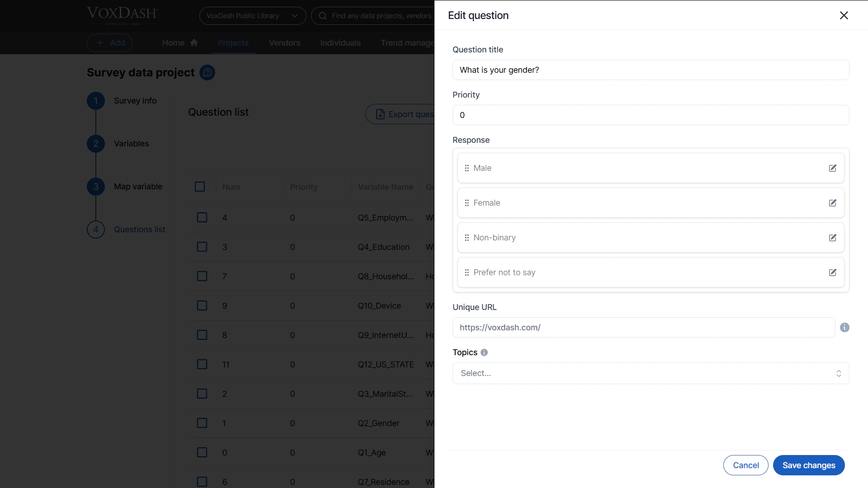Open the Vendors tab

coord(284,43)
